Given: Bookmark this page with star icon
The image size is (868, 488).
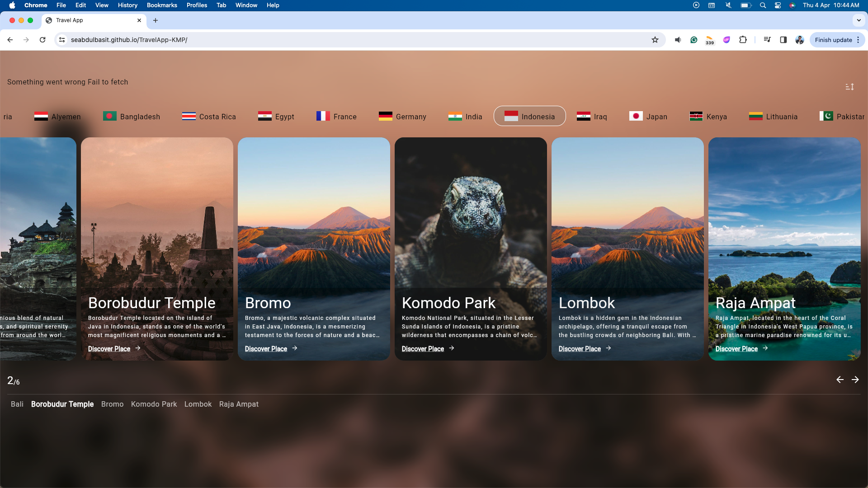Looking at the screenshot, I should (655, 40).
